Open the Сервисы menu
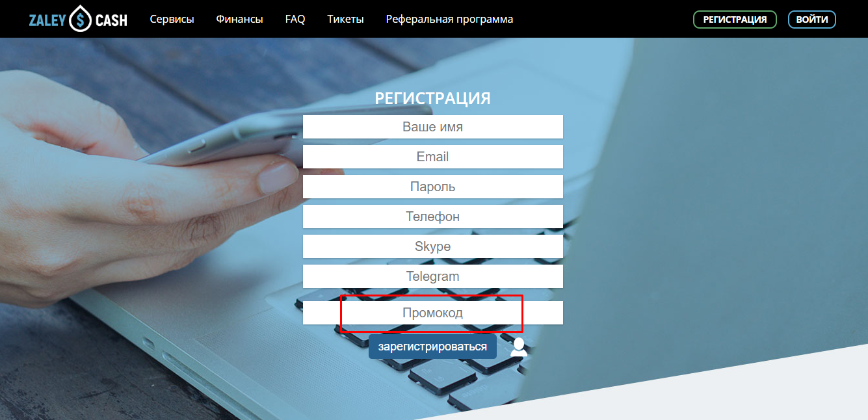The height and width of the screenshot is (420, 868). (172, 20)
